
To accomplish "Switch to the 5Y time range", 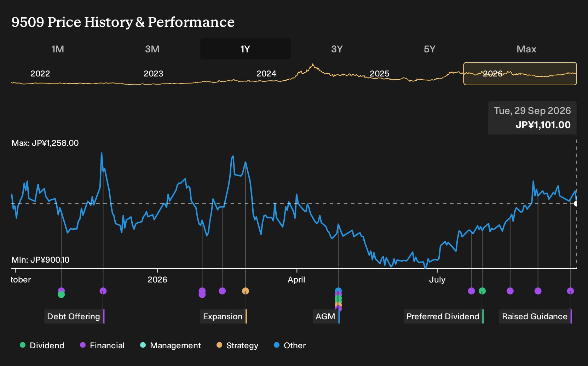I will pyautogui.click(x=430, y=49).
